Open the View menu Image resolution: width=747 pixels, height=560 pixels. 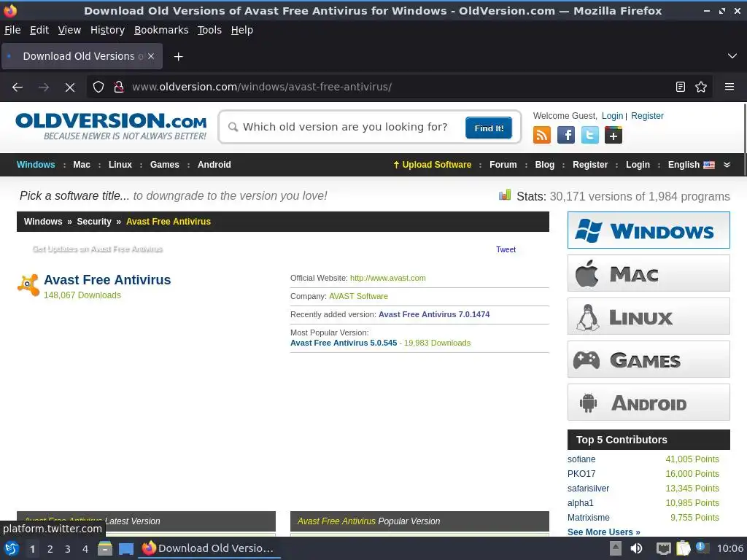coord(69,30)
